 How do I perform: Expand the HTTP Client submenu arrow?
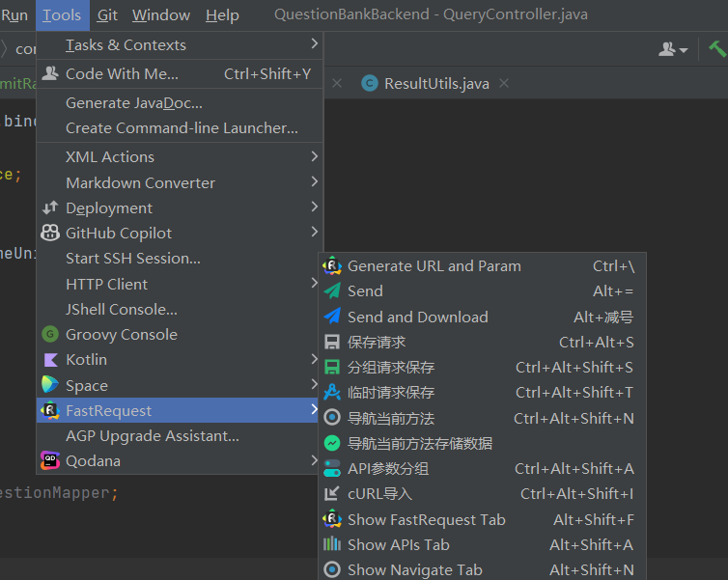(315, 282)
